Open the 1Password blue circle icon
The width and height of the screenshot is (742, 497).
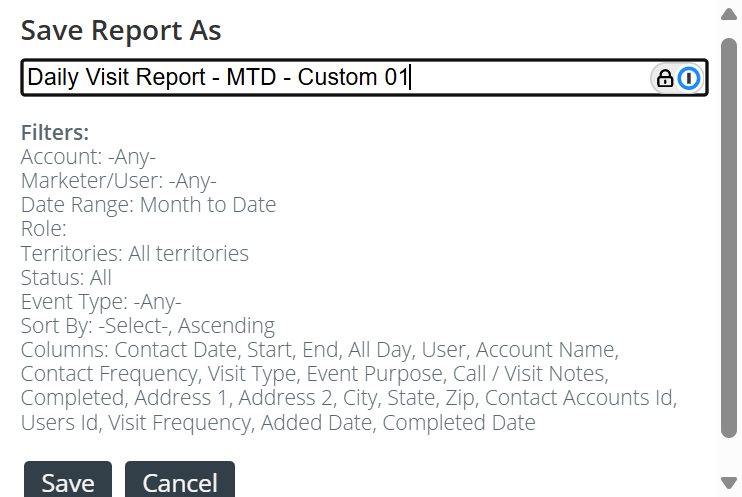pos(689,78)
